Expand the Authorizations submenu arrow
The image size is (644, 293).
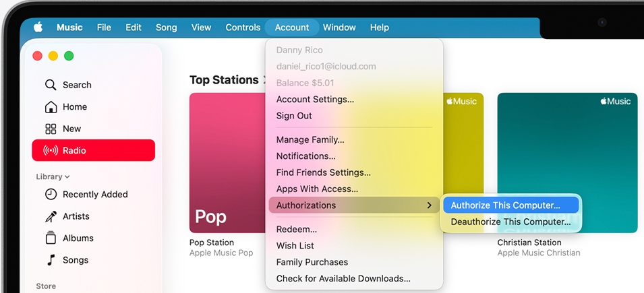pyautogui.click(x=429, y=205)
